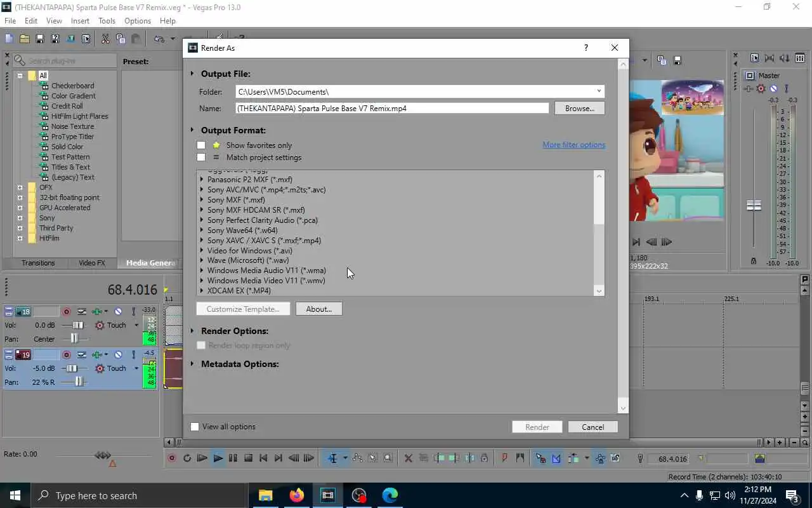Open the Microsoft Edge taskbar icon
This screenshot has height=508, width=812.
[x=390, y=495]
